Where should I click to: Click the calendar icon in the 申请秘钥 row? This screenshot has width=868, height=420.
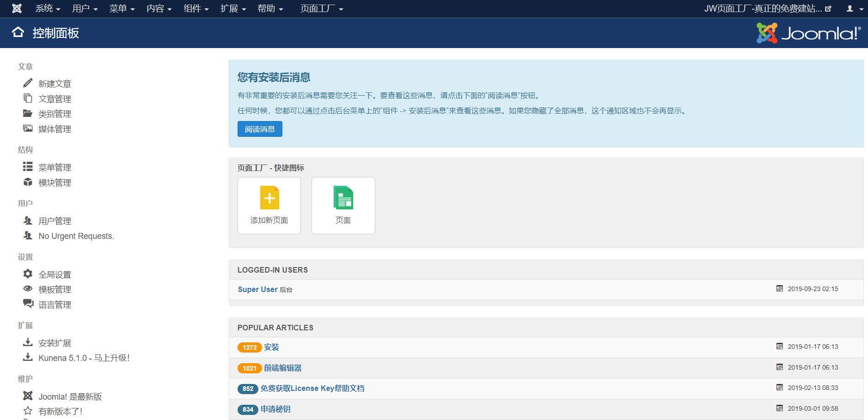[x=780, y=408]
